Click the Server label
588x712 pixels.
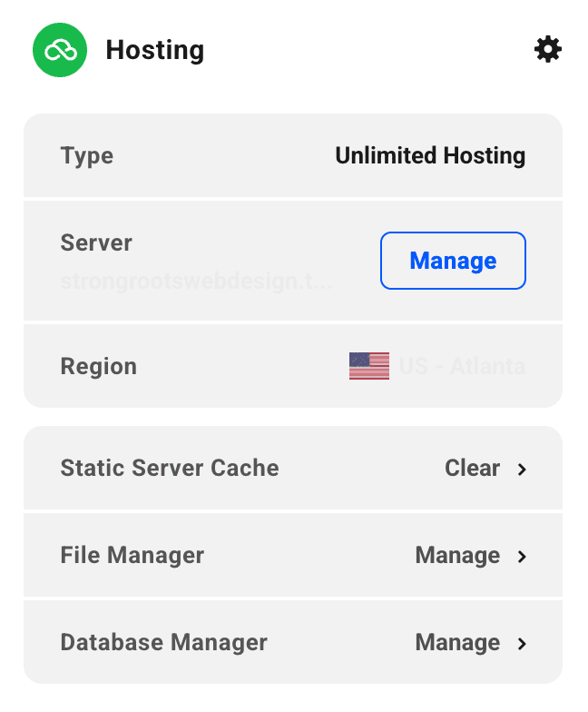coord(96,242)
